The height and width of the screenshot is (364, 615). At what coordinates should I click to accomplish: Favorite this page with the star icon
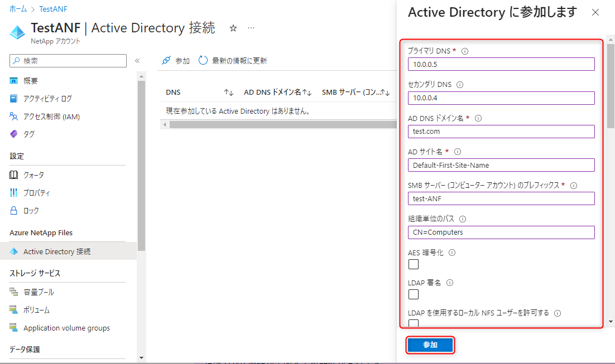(233, 28)
